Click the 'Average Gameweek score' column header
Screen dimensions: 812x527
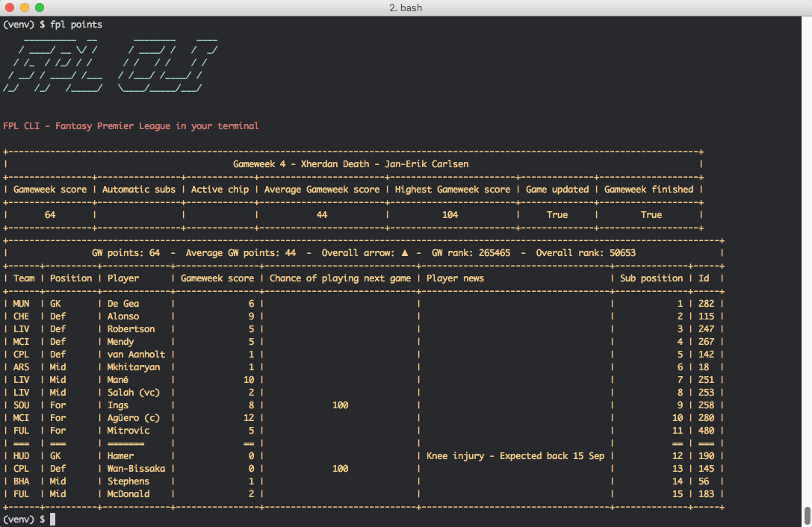(x=322, y=190)
